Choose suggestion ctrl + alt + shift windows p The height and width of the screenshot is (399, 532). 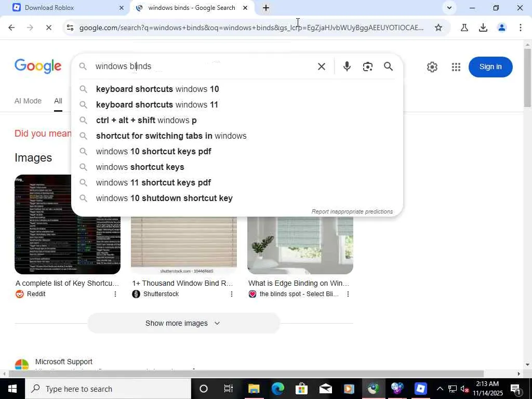237,120
